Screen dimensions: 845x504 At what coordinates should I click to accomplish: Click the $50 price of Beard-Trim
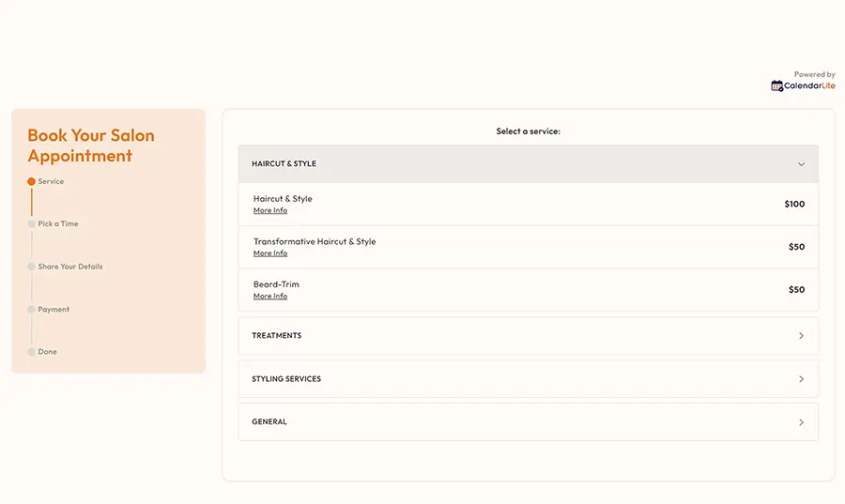796,290
